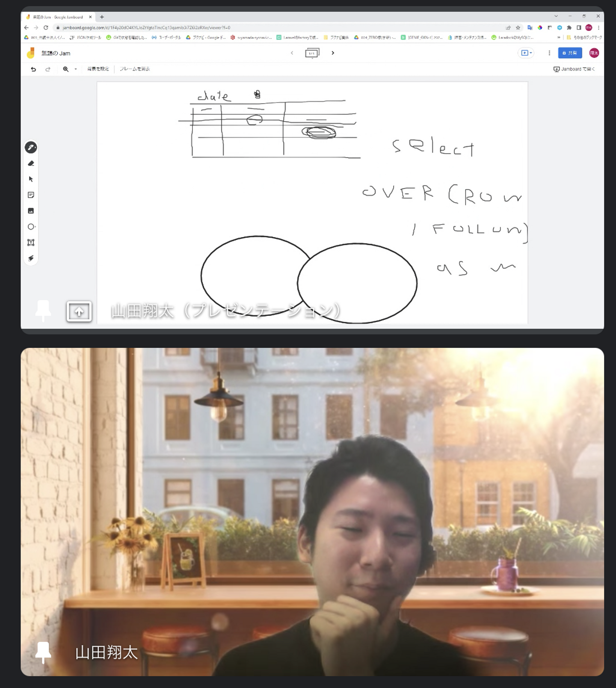This screenshot has height=688, width=616.
Task: Open the その他のブックマーク folder
Action: click(584, 38)
